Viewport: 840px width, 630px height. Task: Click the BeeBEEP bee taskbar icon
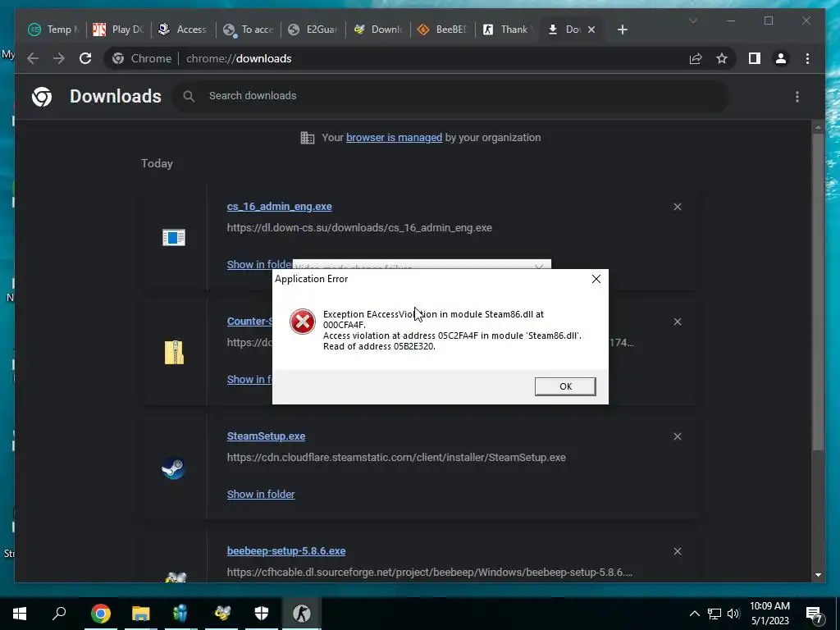pos(221,614)
